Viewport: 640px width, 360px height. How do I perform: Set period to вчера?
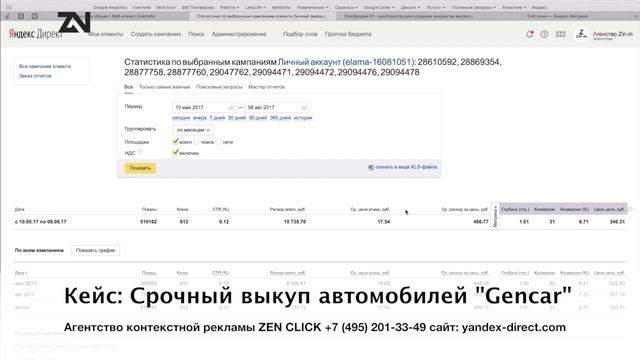coord(200,118)
